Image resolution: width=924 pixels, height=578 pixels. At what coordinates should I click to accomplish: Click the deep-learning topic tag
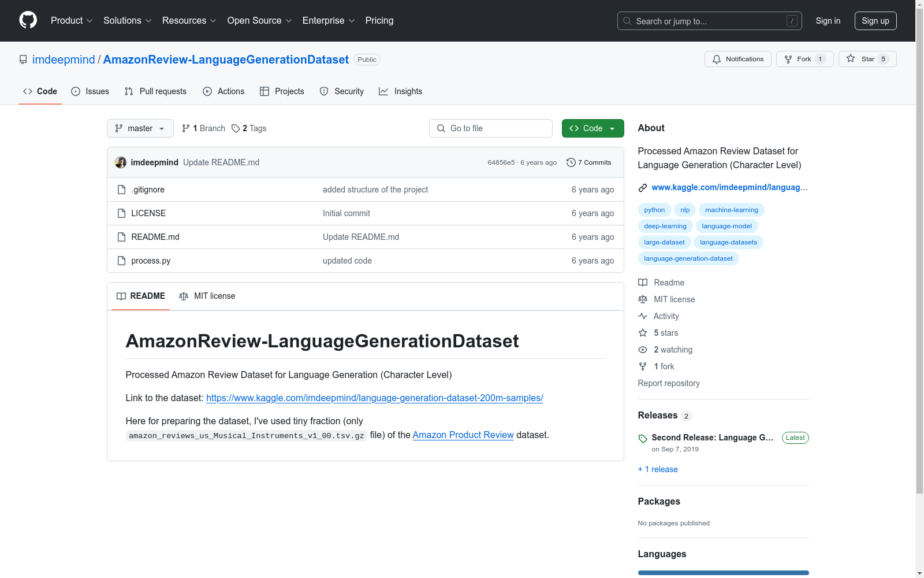pos(665,226)
